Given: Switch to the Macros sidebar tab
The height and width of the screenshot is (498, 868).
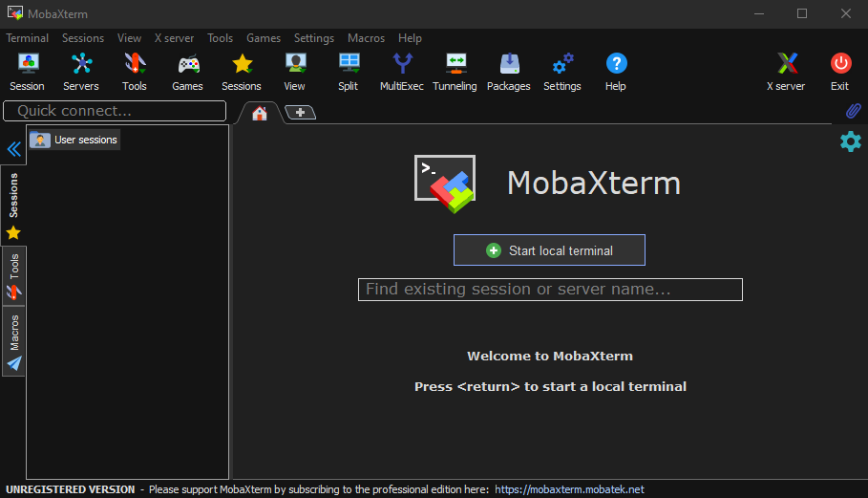Looking at the screenshot, I should point(13,342).
